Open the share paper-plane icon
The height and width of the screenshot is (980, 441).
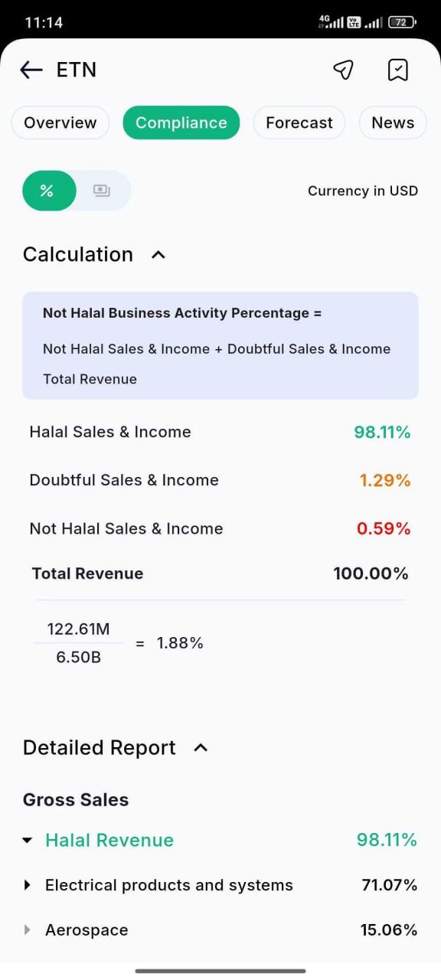click(x=343, y=70)
